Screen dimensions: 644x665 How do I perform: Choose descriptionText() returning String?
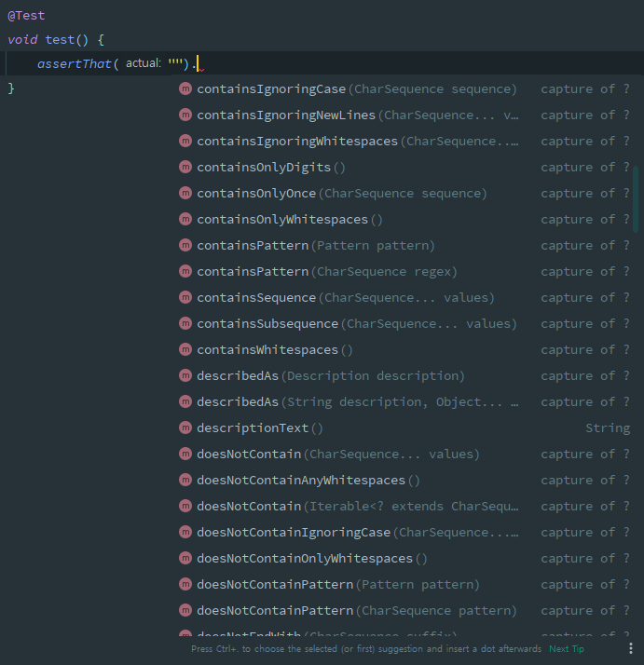[x=404, y=427]
